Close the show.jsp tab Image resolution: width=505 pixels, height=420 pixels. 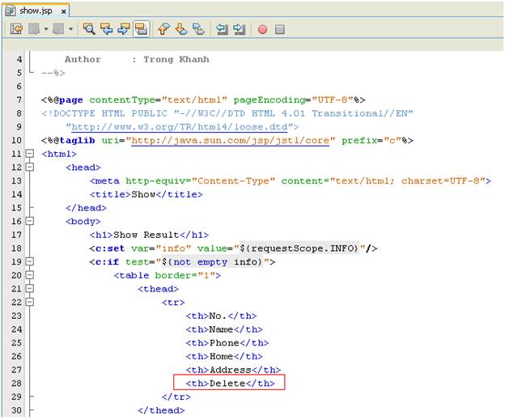coord(64,11)
